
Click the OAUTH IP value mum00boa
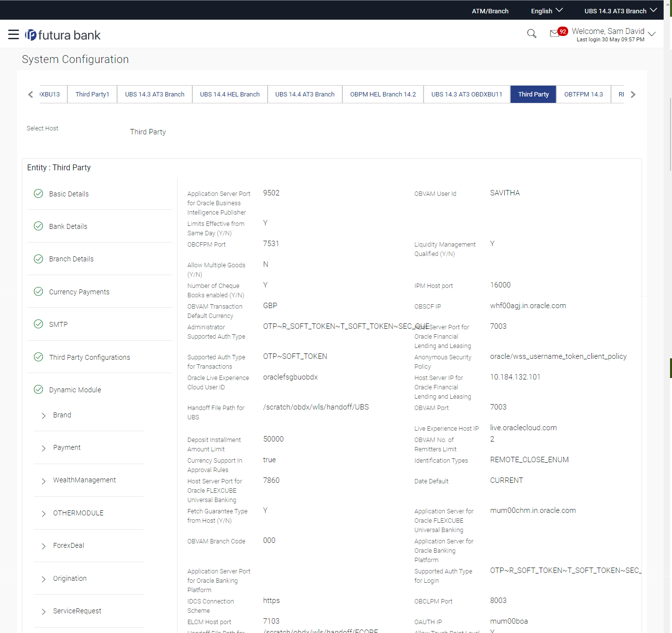pos(509,621)
